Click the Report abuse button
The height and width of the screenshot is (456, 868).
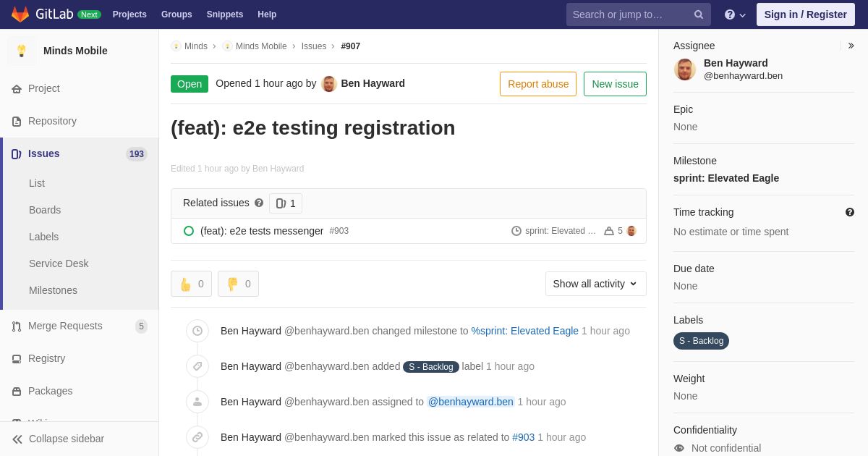click(538, 84)
